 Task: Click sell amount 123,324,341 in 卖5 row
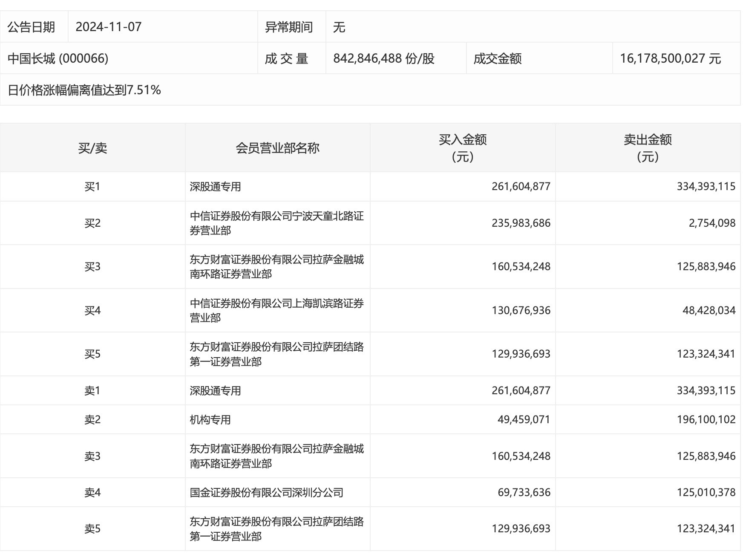706,528
